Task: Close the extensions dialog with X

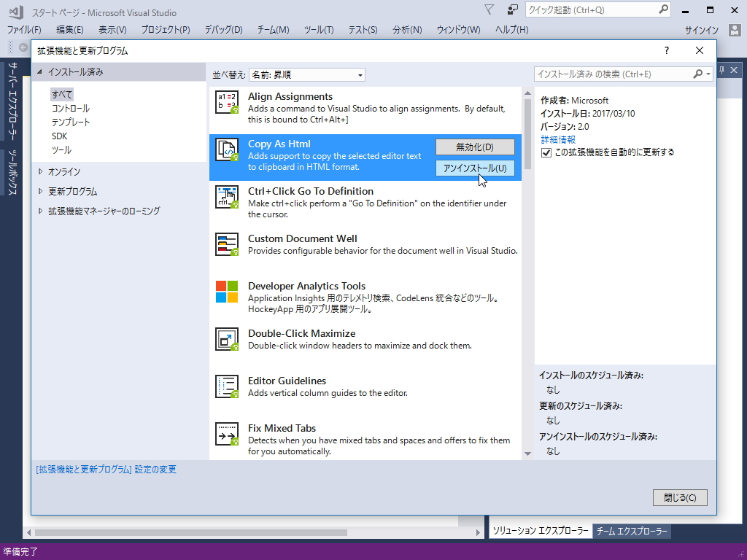Action: (x=699, y=50)
